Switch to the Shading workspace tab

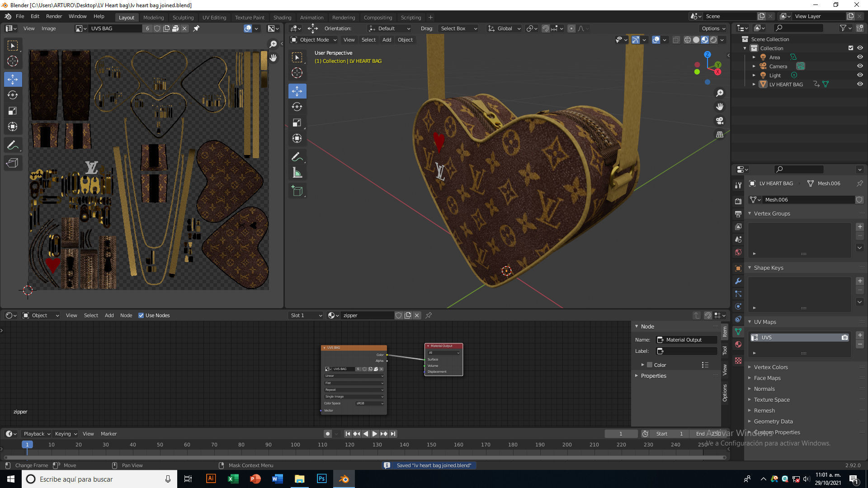(x=282, y=18)
